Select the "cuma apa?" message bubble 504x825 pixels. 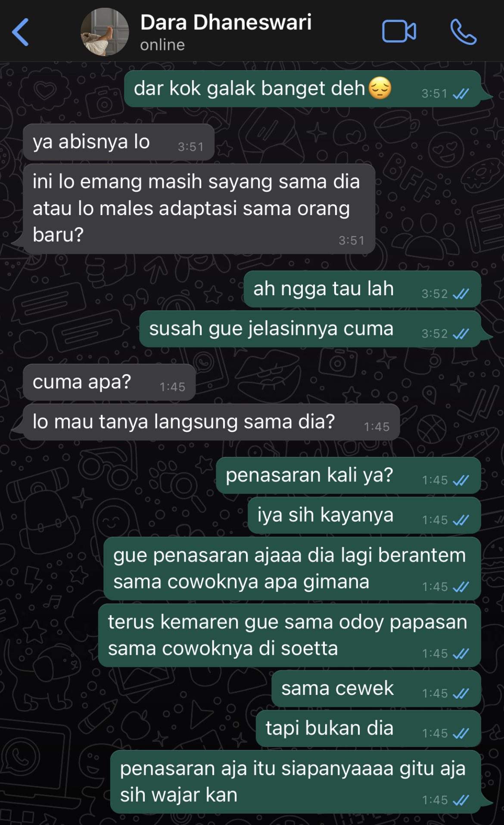pyautogui.click(x=109, y=382)
